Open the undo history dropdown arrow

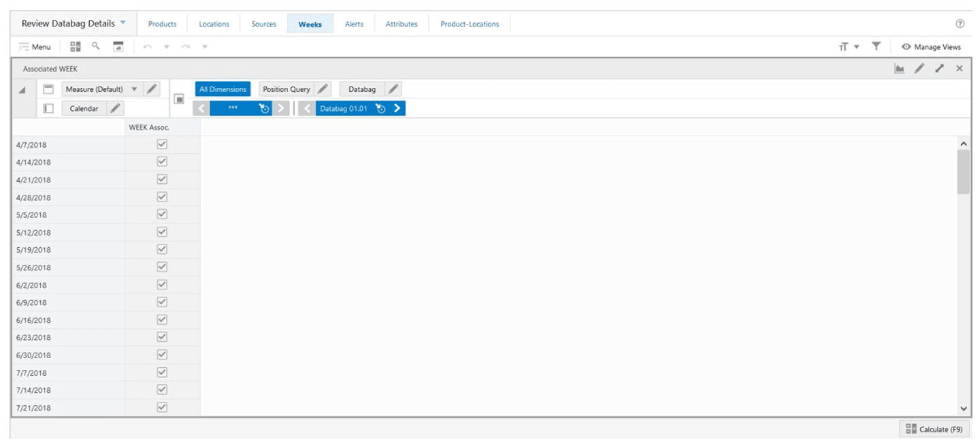(x=167, y=47)
